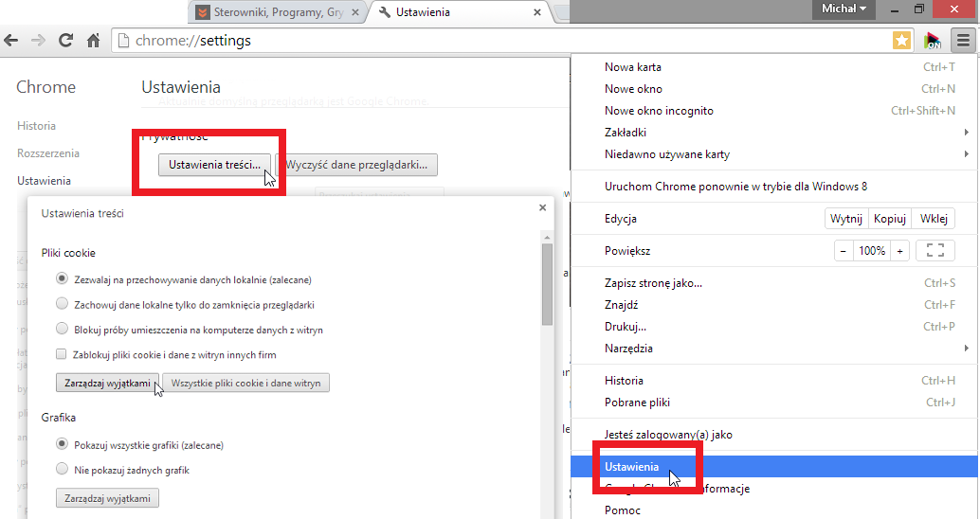
Task: Click the Wytnij edit button
Action: click(846, 219)
